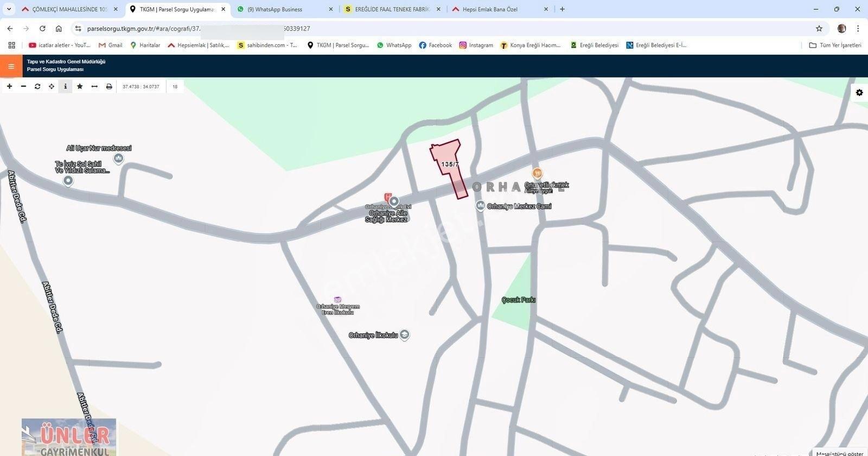This screenshot has height=456, width=868.
Task: Open sahibinden.com bookmark
Action: [267, 45]
